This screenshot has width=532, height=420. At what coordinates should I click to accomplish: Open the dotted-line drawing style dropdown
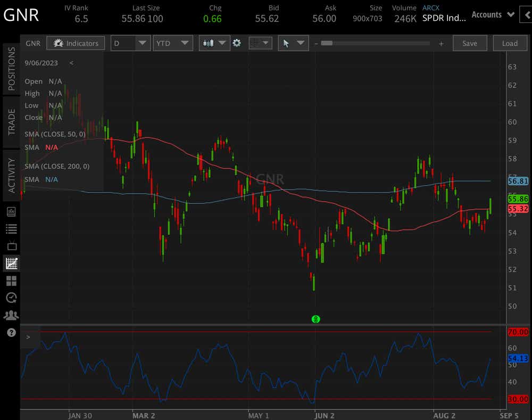(261, 43)
